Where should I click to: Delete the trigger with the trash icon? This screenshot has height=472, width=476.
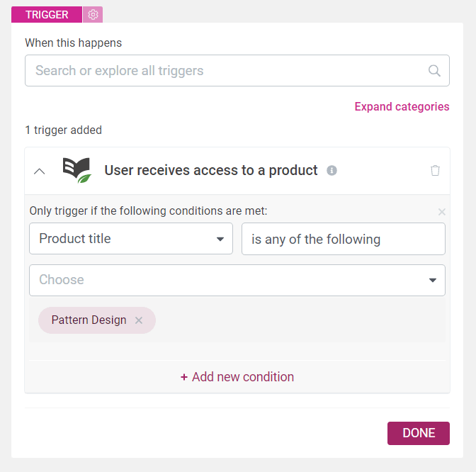(435, 170)
